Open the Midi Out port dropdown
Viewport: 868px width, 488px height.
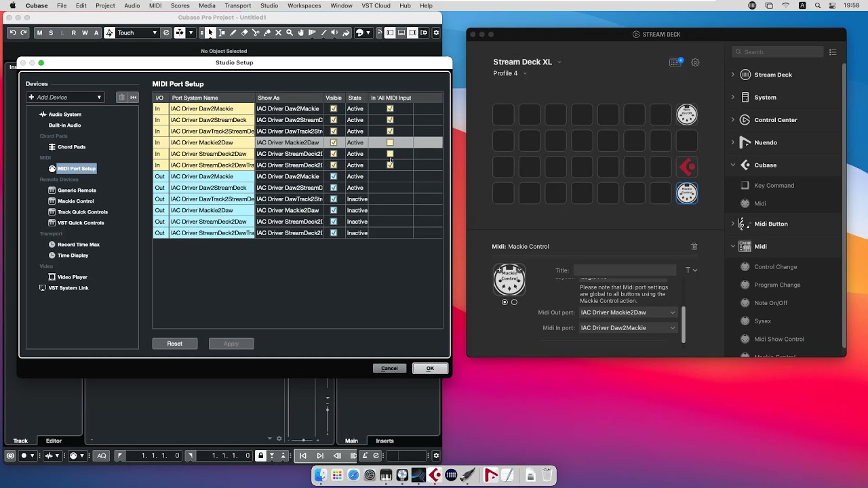pyautogui.click(x=628, y=312)
